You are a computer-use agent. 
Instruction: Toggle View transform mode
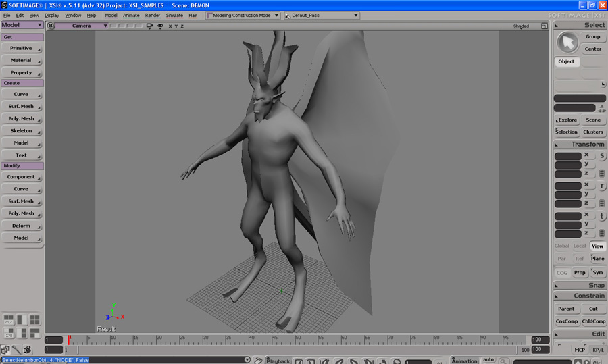tap(598, 246)
